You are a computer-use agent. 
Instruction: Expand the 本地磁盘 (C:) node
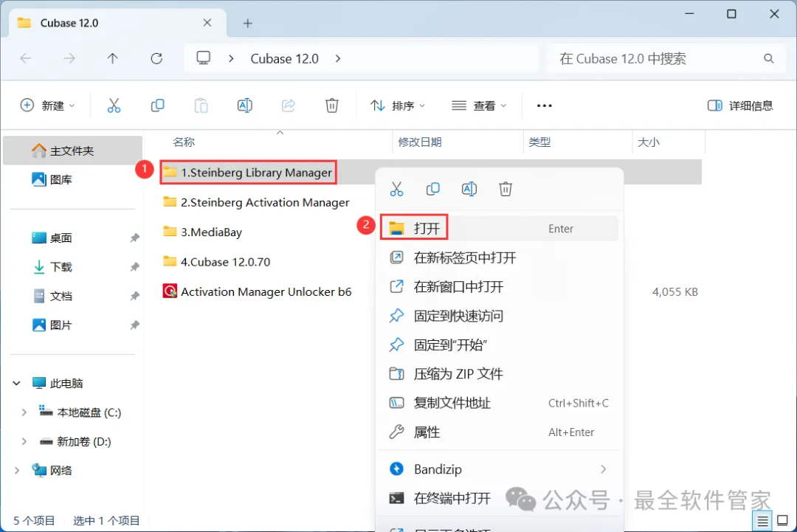(x=24, y=412)
